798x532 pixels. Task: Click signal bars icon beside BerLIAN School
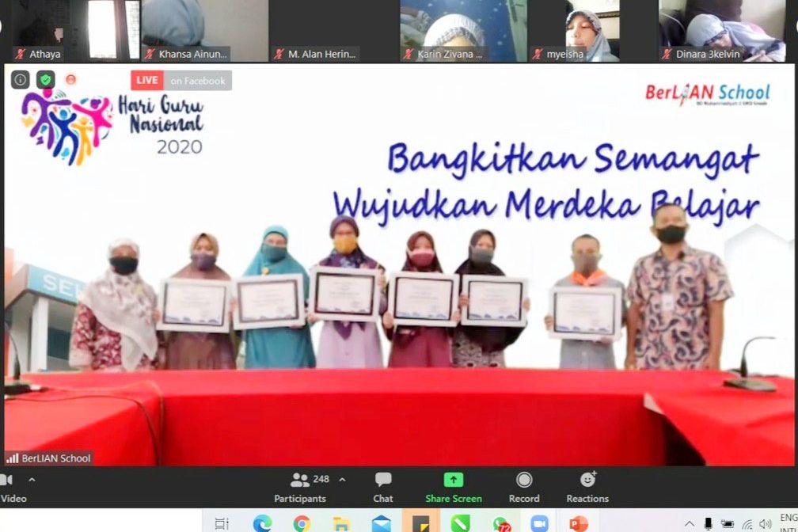click(x=12, y=458)
